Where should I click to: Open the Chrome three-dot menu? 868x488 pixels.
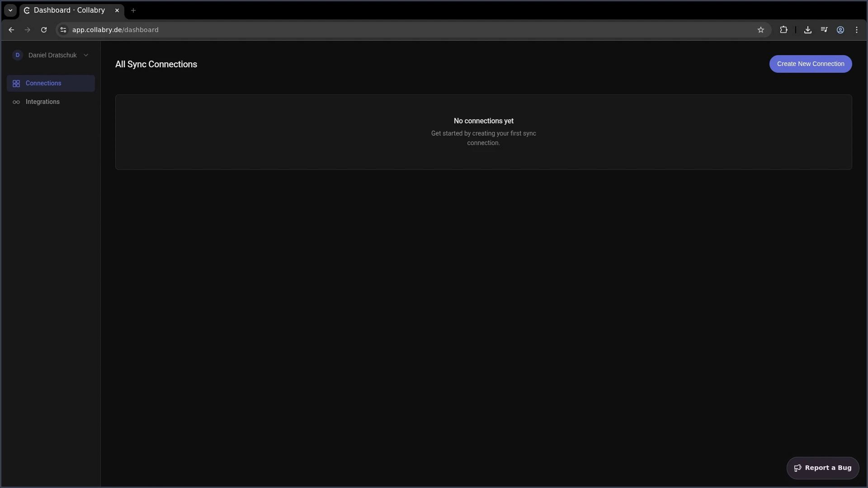click(857, 30)
